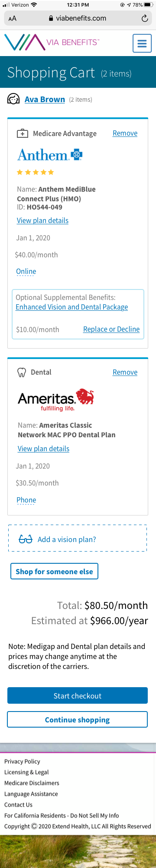Remove the Dental plan from cart
Image resolution: width=156 pixels, height=868 pixels.
[125, 372]
